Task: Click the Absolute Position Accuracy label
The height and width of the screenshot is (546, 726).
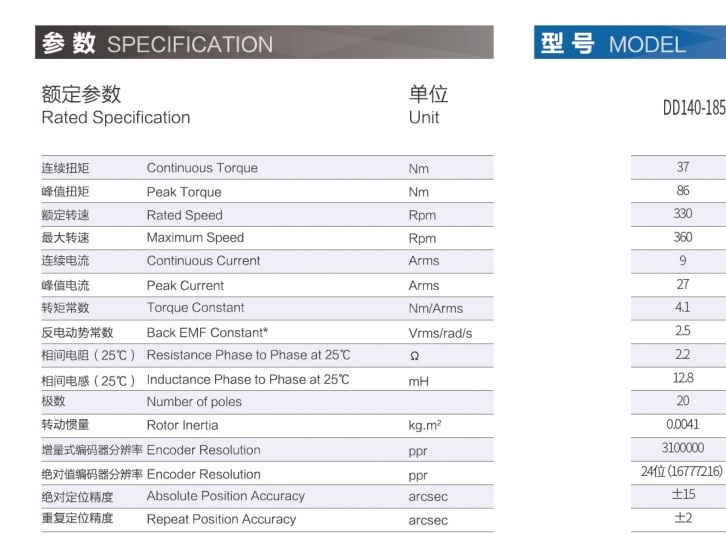Action: click(225, 496)
